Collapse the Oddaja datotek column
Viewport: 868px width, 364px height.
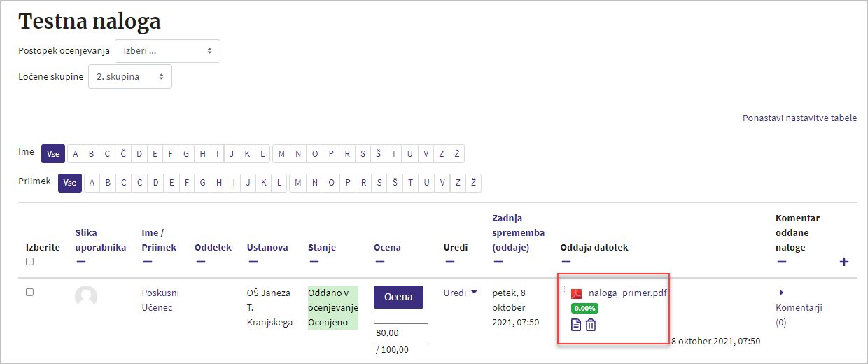click(566, 262)
